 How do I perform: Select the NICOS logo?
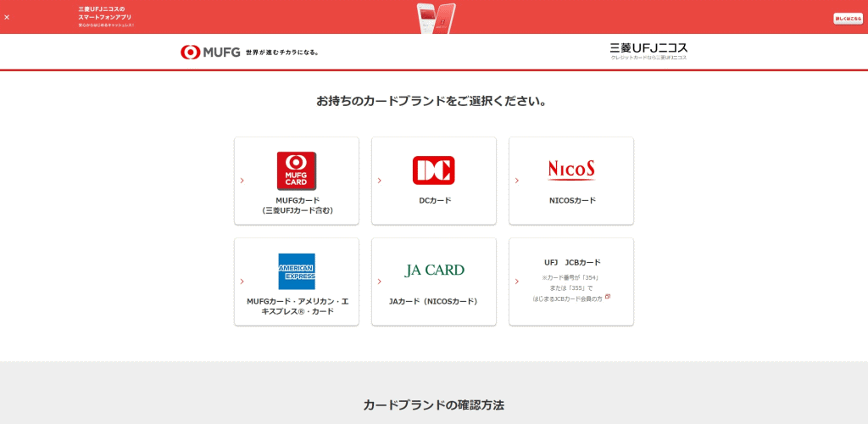pos(571,170)
